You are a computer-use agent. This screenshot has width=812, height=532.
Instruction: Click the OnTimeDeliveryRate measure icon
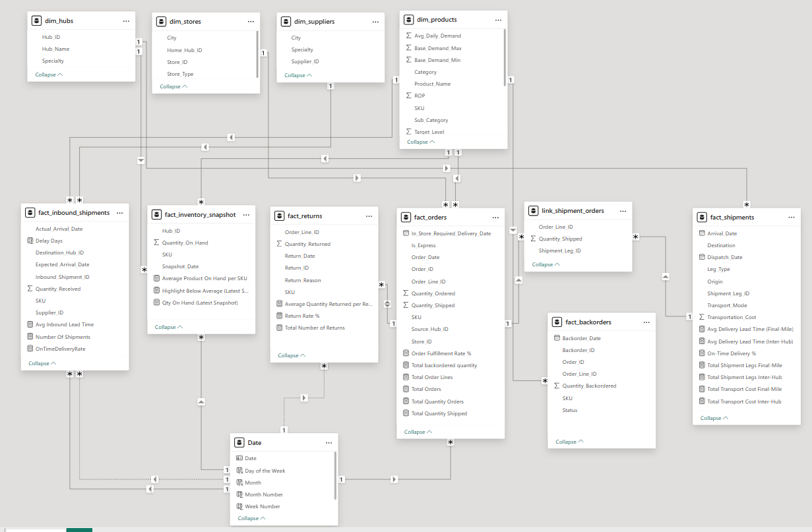(30, 349)
